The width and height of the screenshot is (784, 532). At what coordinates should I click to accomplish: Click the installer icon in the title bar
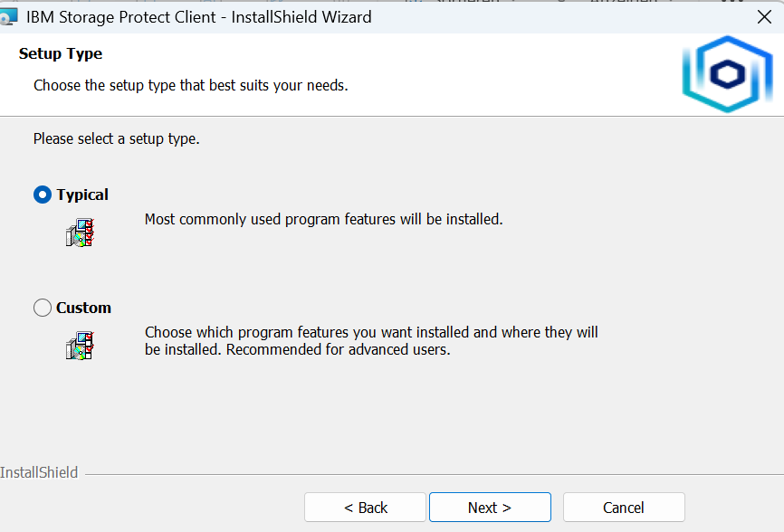8,17
